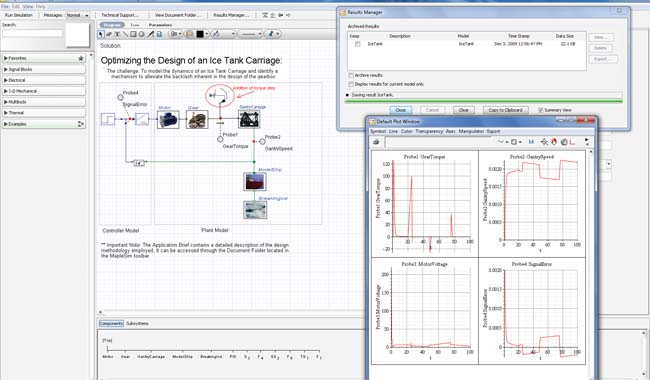Toggle the Summary View checkbox
The width and height of the screenshot is (650, 380).
541,110
